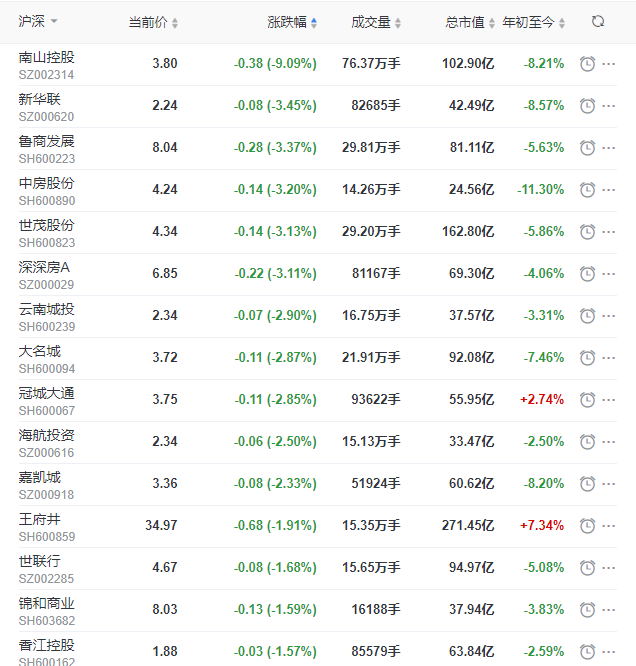Click the year-to-date value +7.34%
Viewport: 636px width, 666px height.
tap(542, 525)
